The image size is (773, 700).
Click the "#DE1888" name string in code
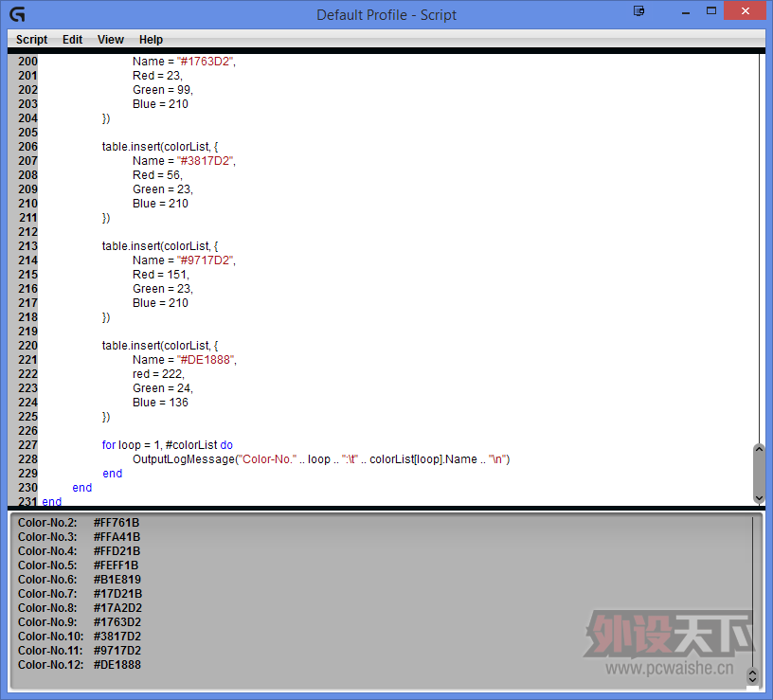point(207,360)
